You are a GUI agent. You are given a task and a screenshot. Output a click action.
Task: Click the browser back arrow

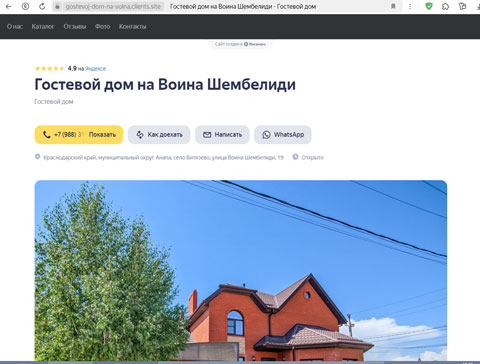(x=9, y=6)
